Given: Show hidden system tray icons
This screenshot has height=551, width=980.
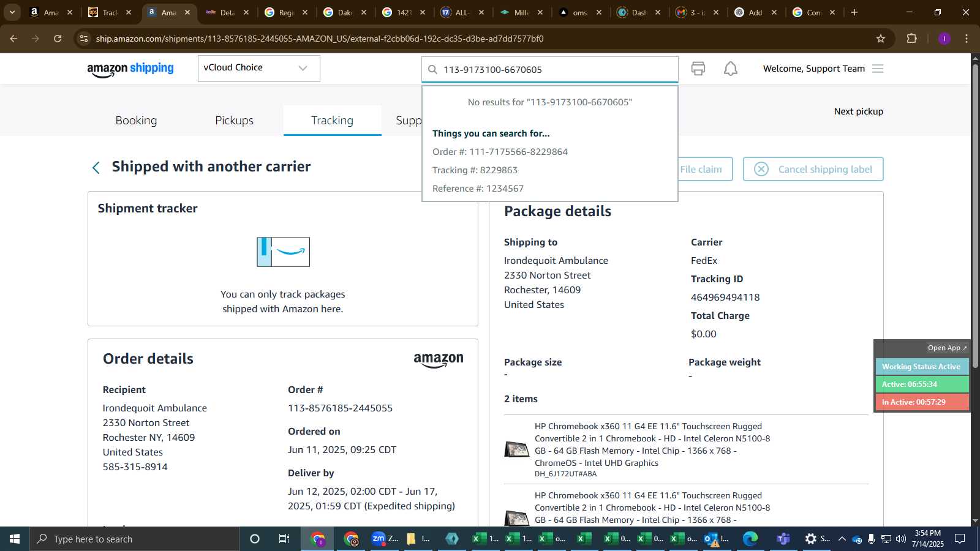Looking at the screenshot, I should click(842, 539).
